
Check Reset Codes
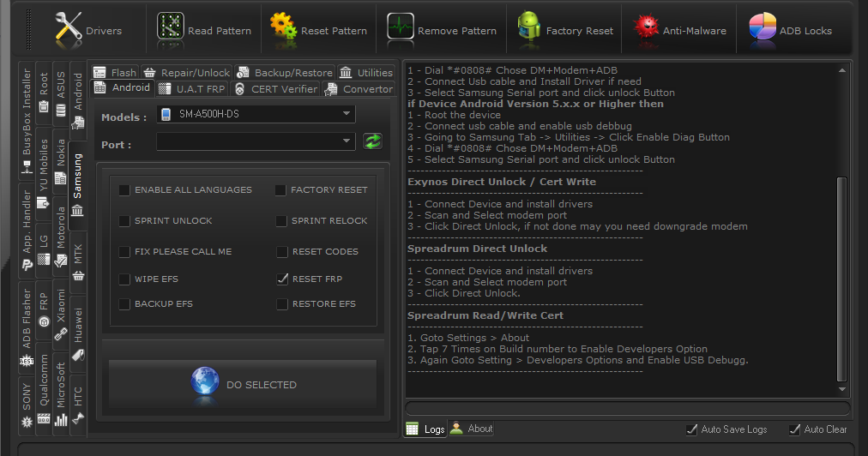[x=282, y=252]
